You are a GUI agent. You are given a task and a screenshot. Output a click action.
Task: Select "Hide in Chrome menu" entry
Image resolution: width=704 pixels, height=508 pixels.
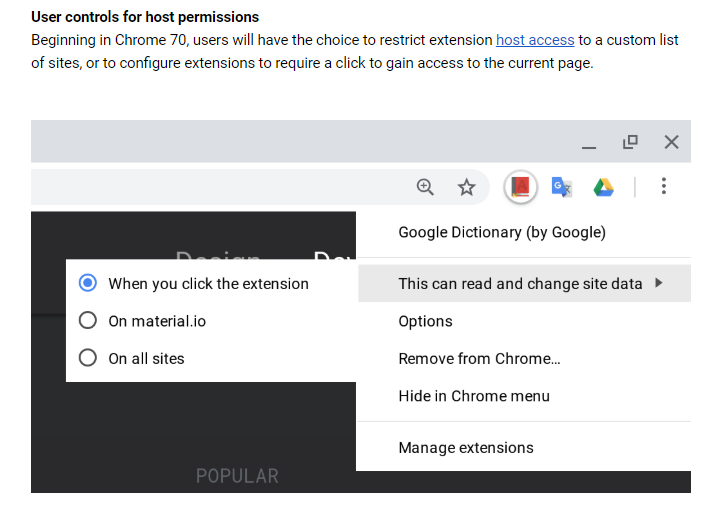click(474, 396)
